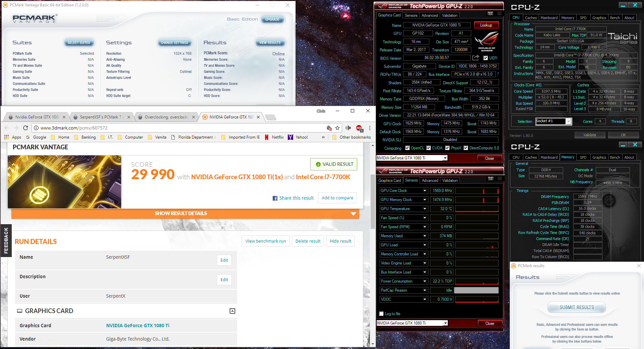
Task: Collapse the Graphics Card section icon
Action: 232,311
